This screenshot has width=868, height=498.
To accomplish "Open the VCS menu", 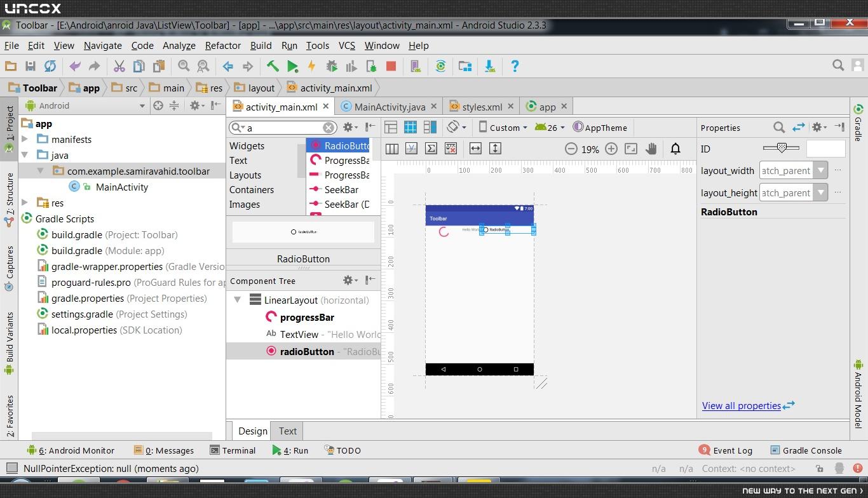I will tap(347, 46).
